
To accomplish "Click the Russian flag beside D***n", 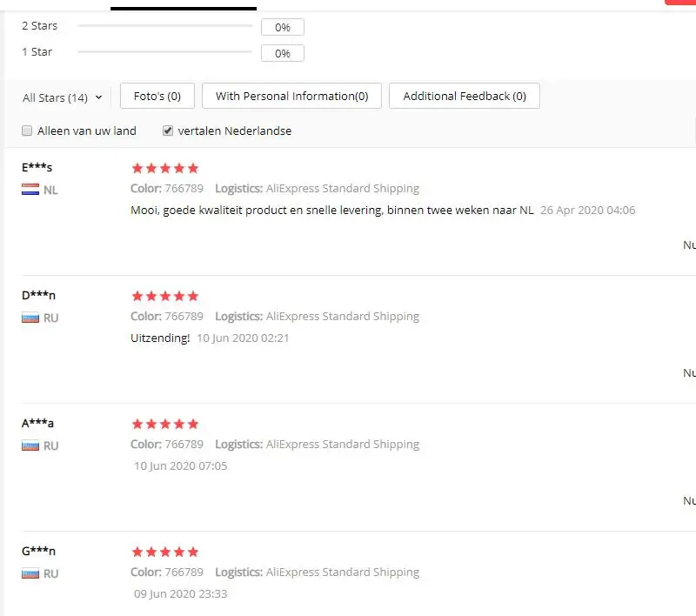I will coord(30,318).
